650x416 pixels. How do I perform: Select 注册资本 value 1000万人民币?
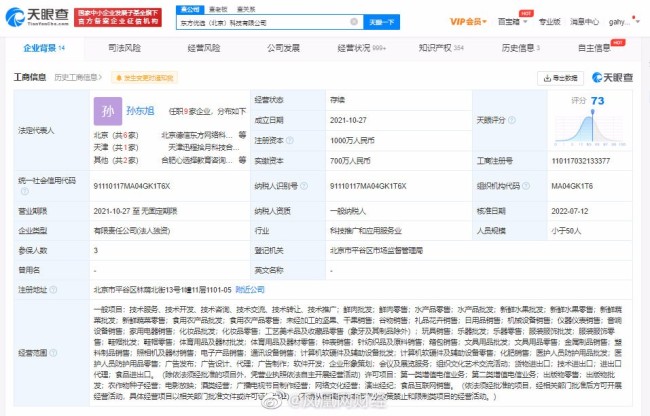click(x=352, y=140)
